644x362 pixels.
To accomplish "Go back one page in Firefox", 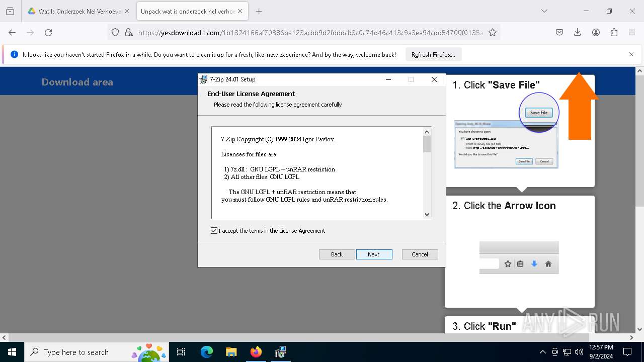I will coord(12,33).
